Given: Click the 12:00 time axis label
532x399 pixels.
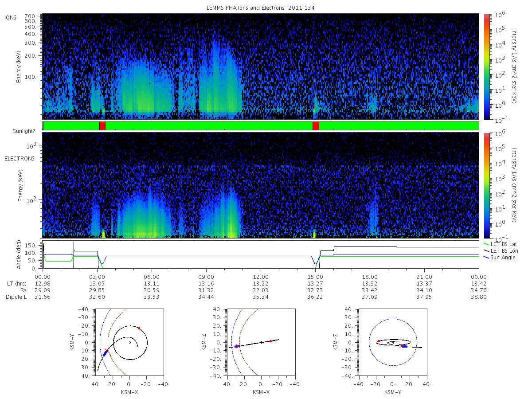Looking at the screenshot, I should (261, 277).
